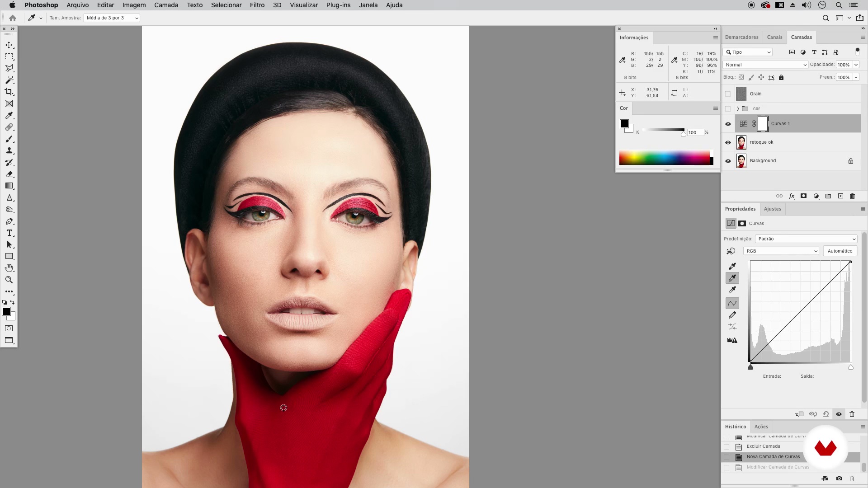Open the Imagem menu
The width and height of the screenshot is (868, 488).
point(134,5)
